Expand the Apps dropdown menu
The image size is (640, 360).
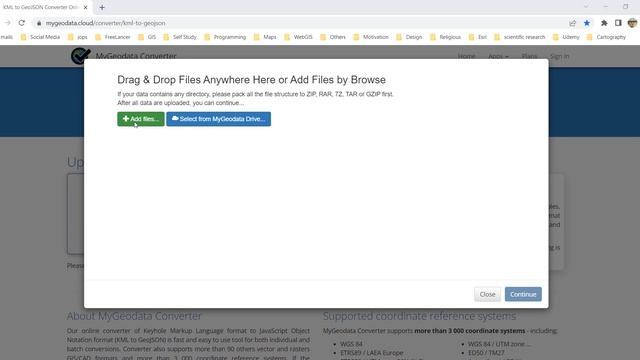498,56
